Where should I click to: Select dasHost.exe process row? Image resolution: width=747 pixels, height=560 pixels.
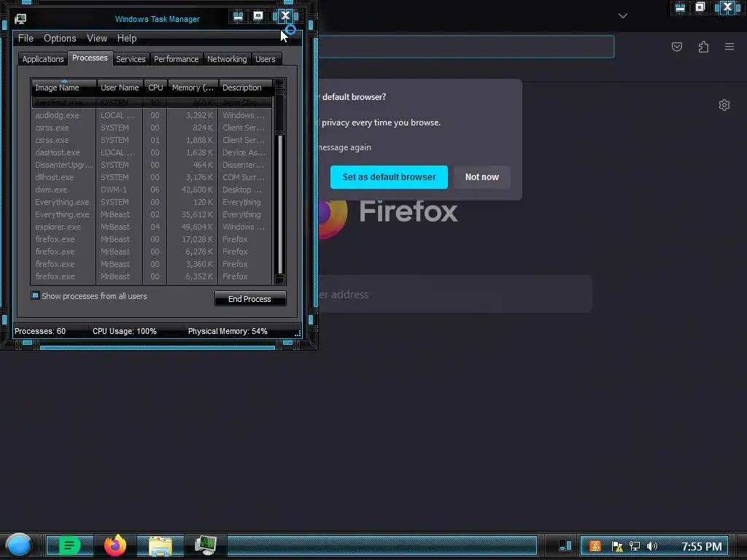click(152, 152)
